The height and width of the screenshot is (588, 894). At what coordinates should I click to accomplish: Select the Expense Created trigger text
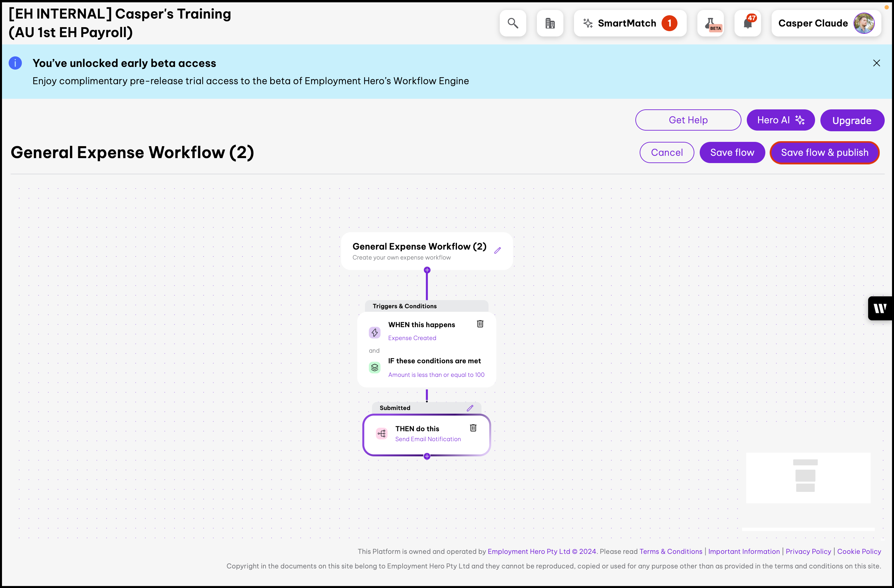click(x=412, y=338)
